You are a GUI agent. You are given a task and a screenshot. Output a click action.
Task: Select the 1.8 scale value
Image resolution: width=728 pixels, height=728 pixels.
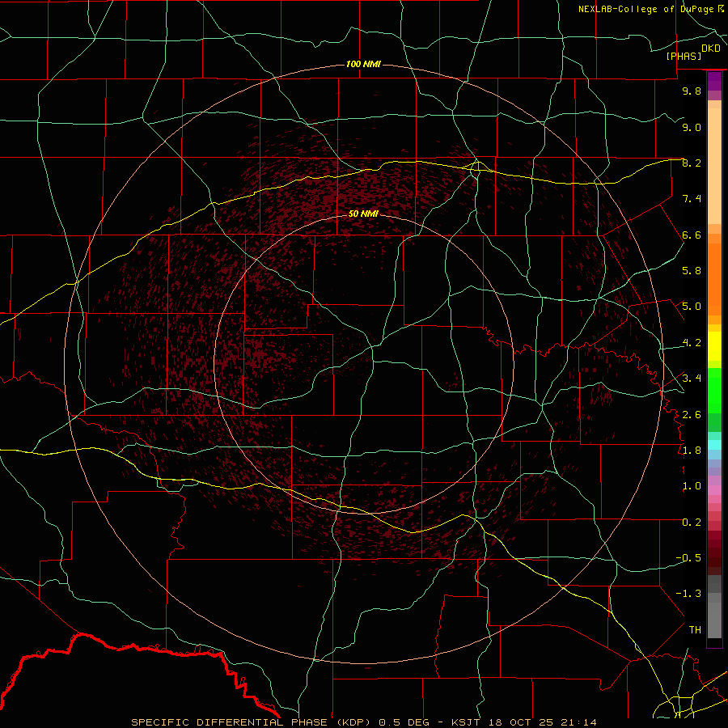pyautogui.click(x=692, y=451)
